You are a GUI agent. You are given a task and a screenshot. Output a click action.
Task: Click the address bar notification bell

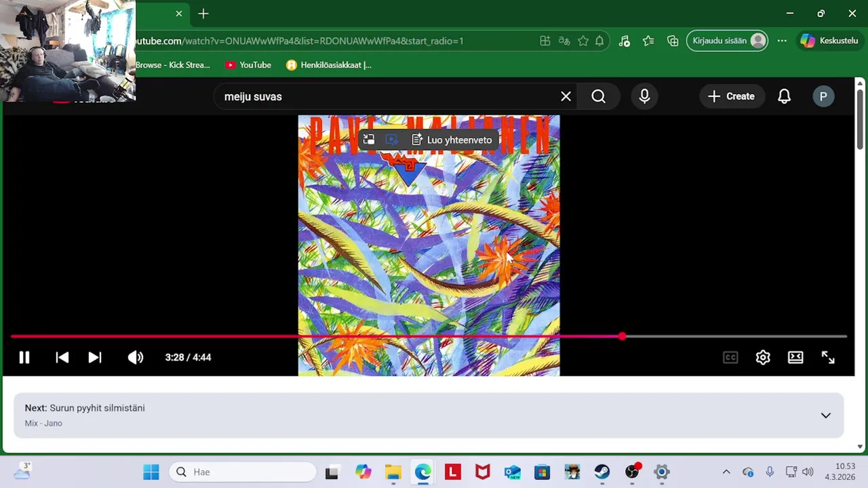pyautogui.click(x=599, y=41)
